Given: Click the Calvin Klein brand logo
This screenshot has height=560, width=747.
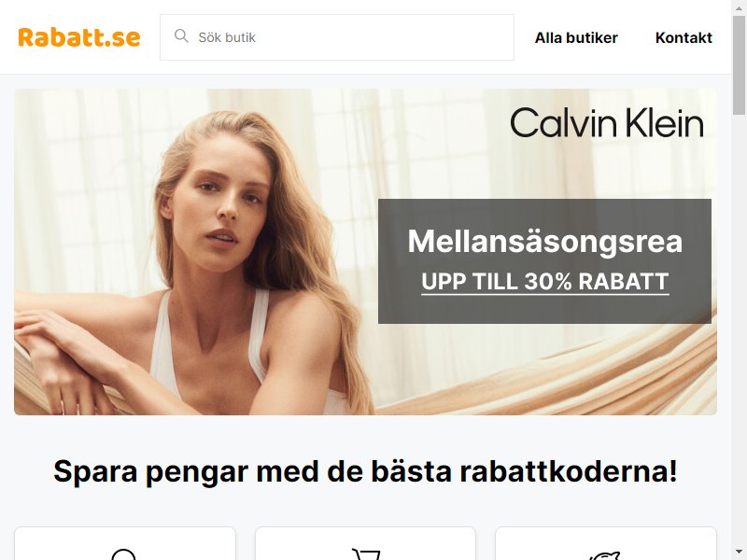Looking at the screenshot, I should point(606,122).
